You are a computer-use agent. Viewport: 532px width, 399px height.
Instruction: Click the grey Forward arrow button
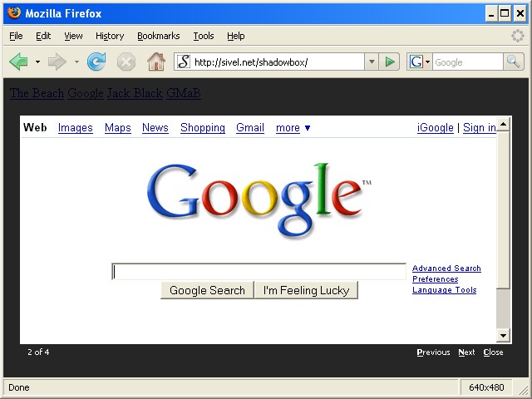tap(57, 62)
